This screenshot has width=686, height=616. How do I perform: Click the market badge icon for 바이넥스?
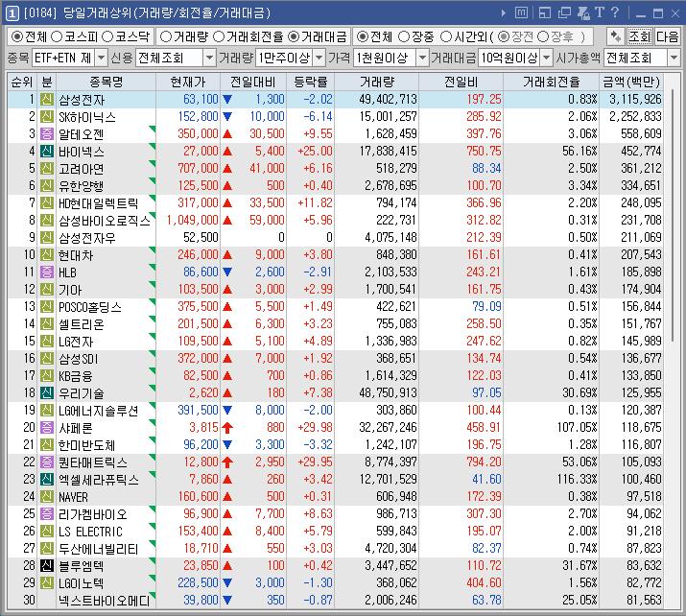47,152
